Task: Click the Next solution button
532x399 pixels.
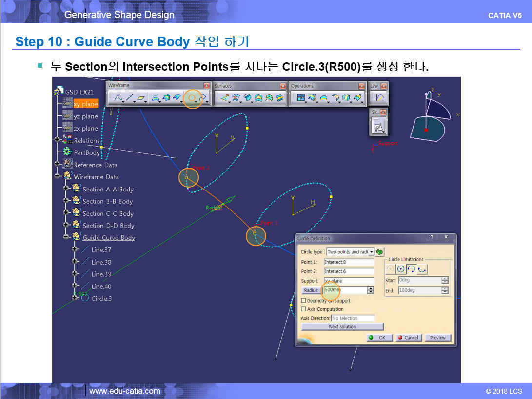Action: click(x=342, y=327)
